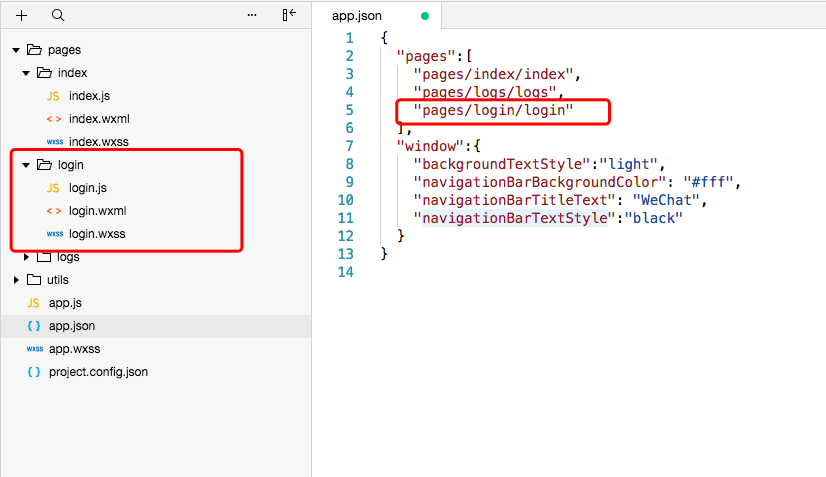Place cursor on "pages/logs/logs" text
The height and width of the screenshot is (477, 826).
[x=485, y=92]
